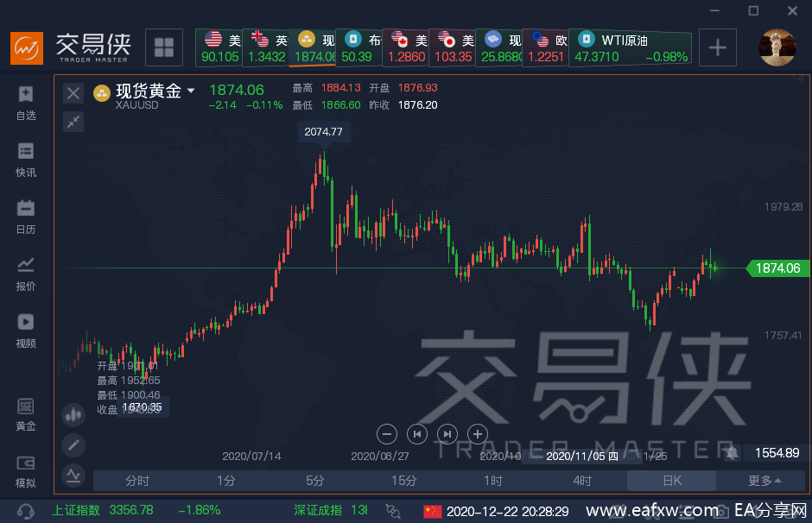This screenshot has width=812, height=523.
Task: Click the 2020/11/05 四 crosshair date label
Action: [x=581, y=456]
